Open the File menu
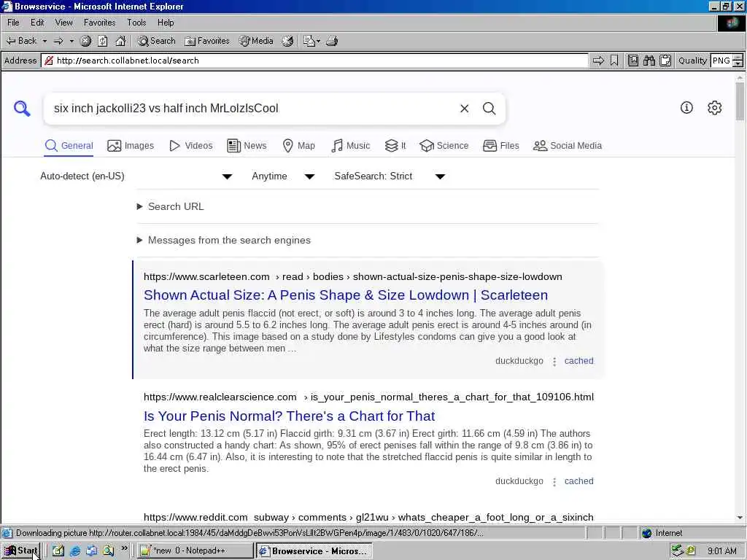The image size is (747, 560). [x=13, y=23]
